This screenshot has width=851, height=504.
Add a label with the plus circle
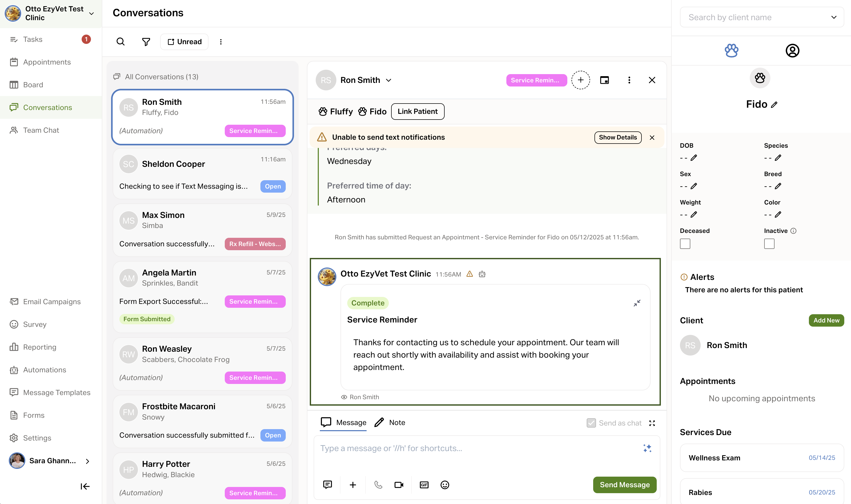click(581, 80)
